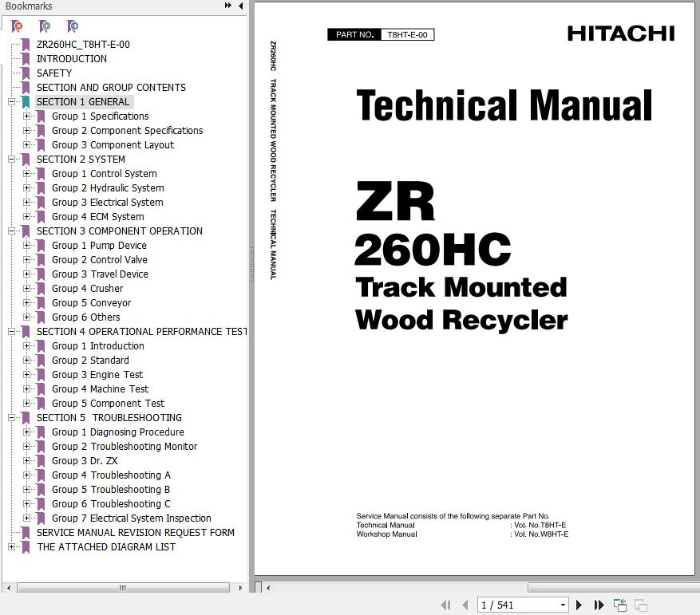Screen dimensions: 700x615
Task: Open Group 5 Component Test
Action: point(108,404)
